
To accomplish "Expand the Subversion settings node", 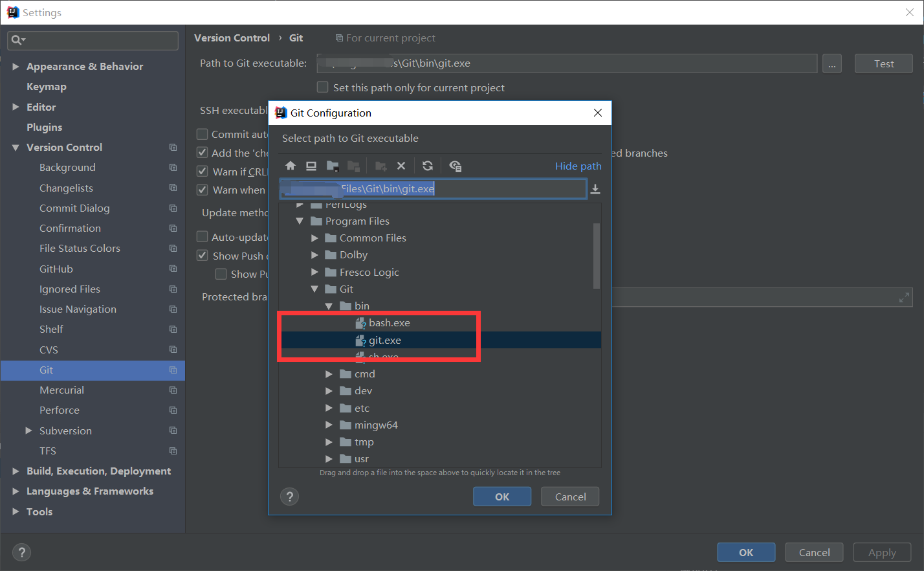I will pos(28,431).
